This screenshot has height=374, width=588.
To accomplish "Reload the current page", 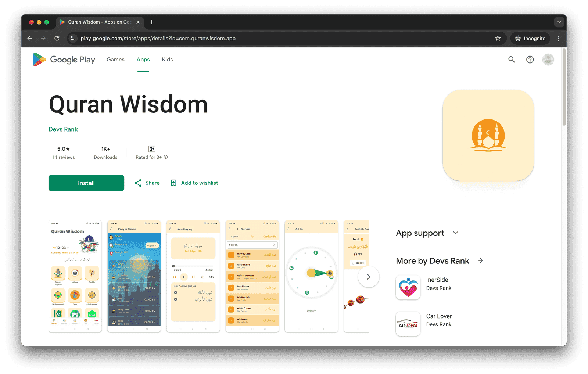I will pyautogui.click(x=57, y=38).
